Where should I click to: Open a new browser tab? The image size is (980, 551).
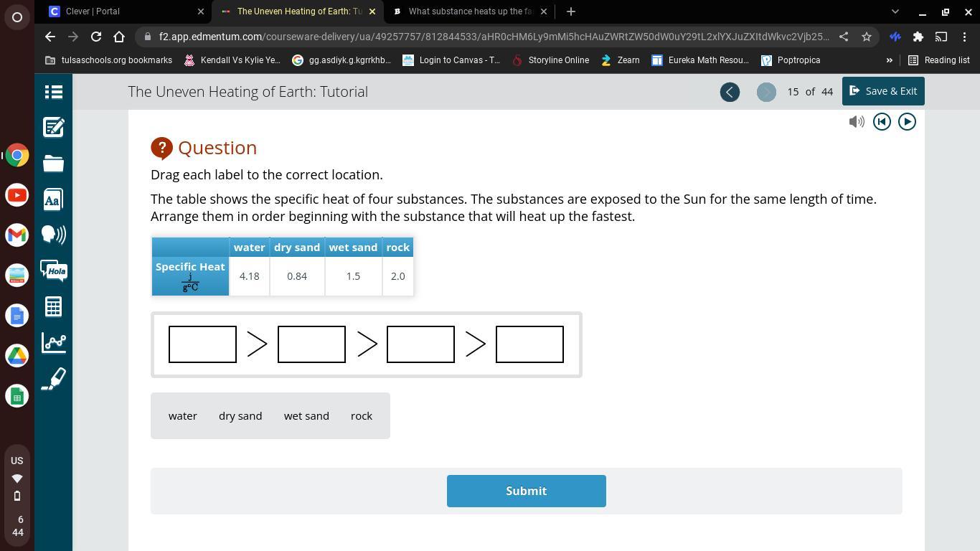coord(570,11)
